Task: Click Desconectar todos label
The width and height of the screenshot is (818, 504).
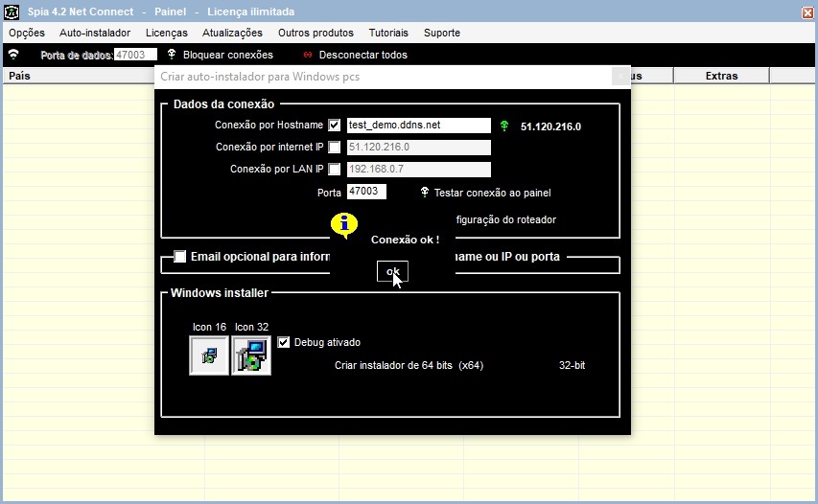Action: 363,55
